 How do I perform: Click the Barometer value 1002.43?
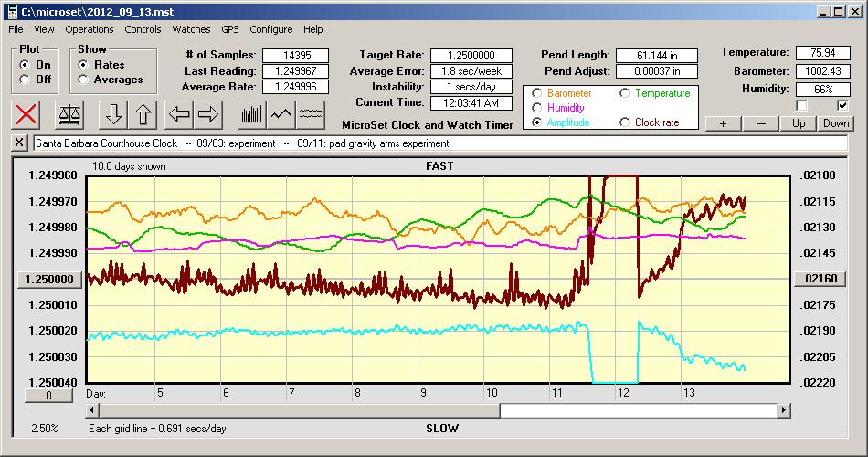(x=822, y=71)
